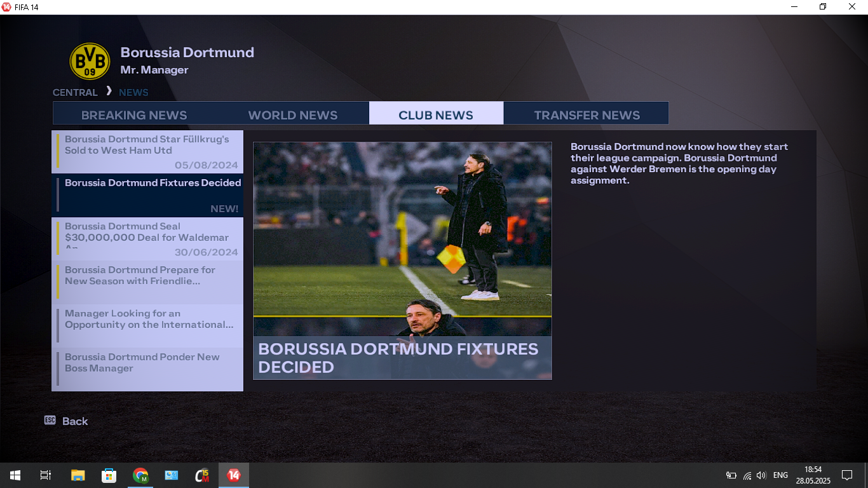Select the Borussia Dortmund Fixtures Decided story
Screen dimensions: 868x488
click(147, 196)
